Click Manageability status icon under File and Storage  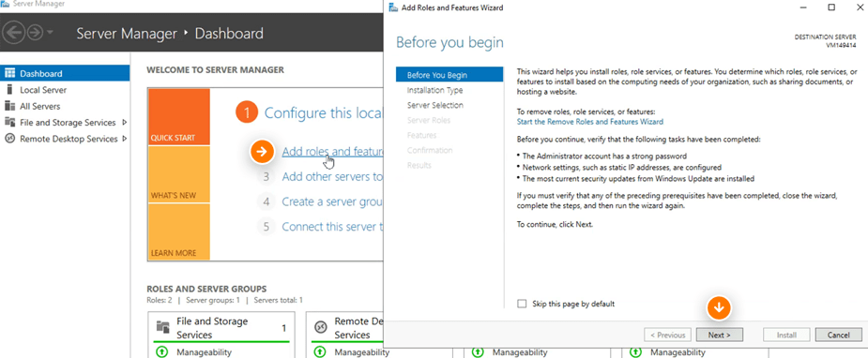pyautogui.click(x=161, y=351)
